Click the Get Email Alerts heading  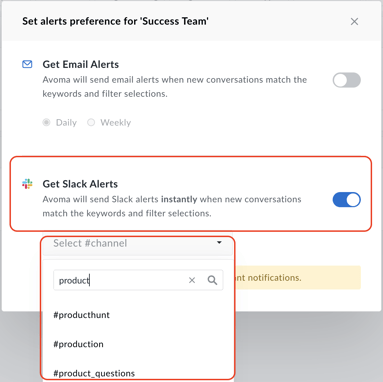pos(81,64)
